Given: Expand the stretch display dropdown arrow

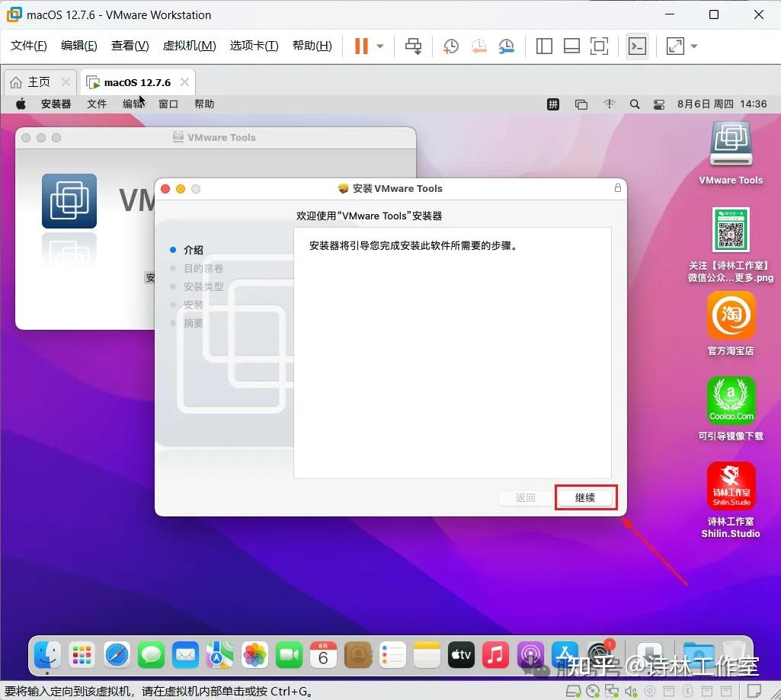Looking at the screenshot, I should 694,46.
